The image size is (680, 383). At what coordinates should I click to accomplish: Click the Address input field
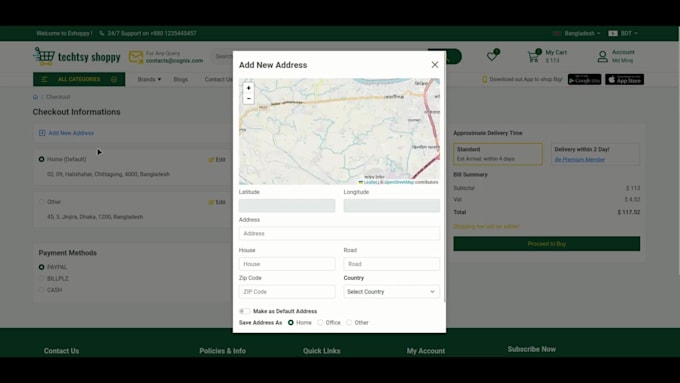[339, 233]
